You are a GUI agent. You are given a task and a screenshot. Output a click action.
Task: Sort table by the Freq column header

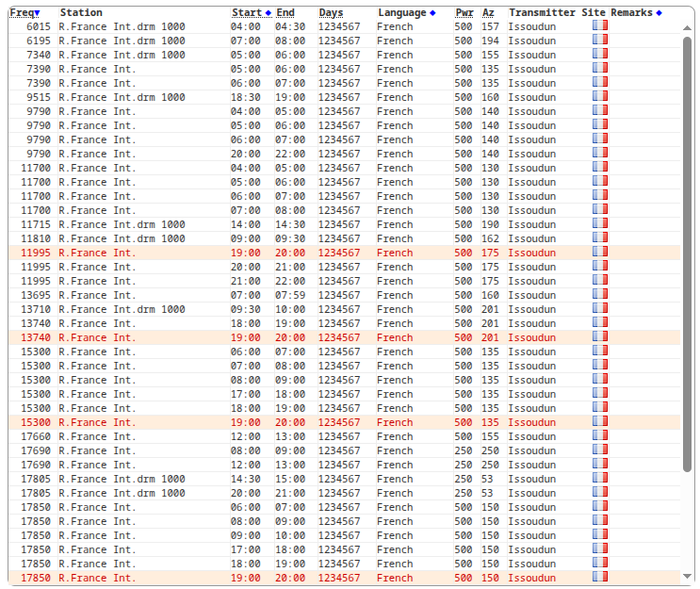(x=22, y=12)
